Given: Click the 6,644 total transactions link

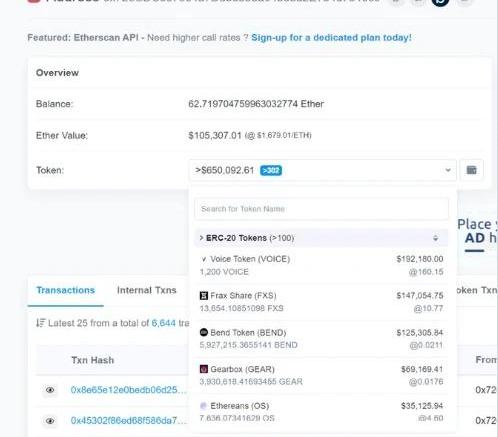Looking at the screenshot, I should point(163,323).
